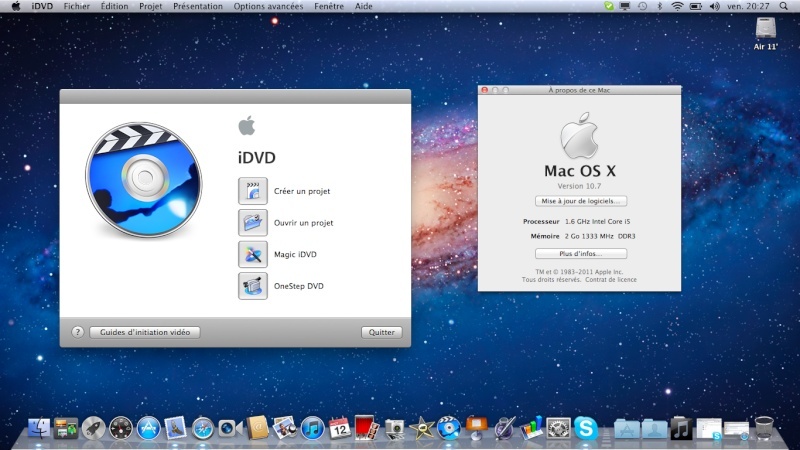Open Mission Control from the dock
The height and width of the screenshot is (450, 800).
[66, 428]
